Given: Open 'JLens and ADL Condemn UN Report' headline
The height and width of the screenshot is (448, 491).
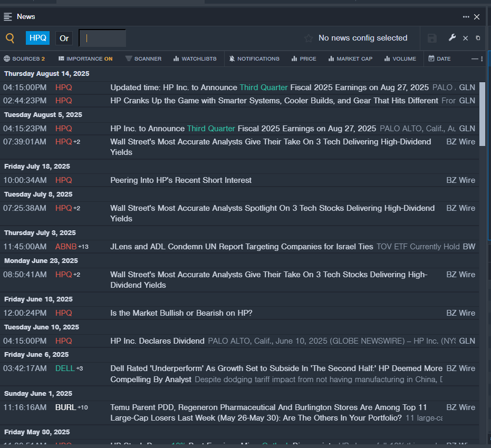Looking at the screenshot, I should coord(242,247).
